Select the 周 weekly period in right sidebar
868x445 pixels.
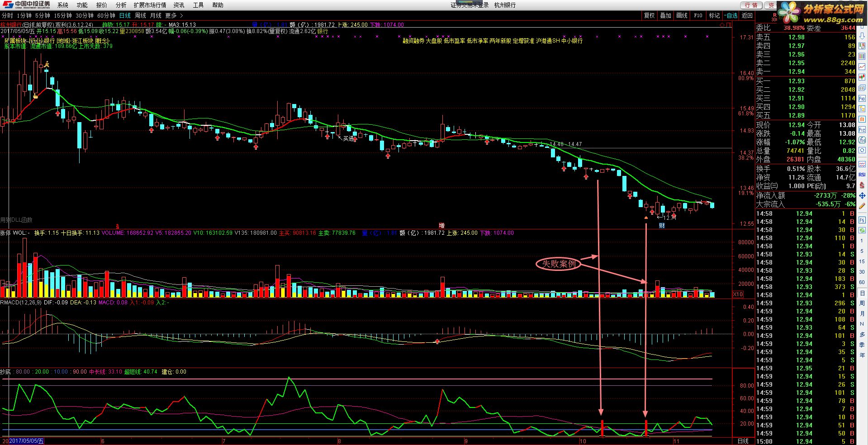click(x=862, y=303)
